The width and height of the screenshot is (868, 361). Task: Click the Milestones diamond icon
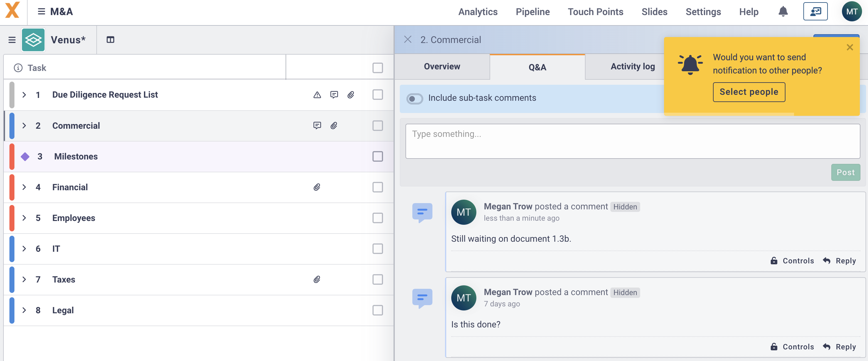pyautogui.click(x=25, y=157)
